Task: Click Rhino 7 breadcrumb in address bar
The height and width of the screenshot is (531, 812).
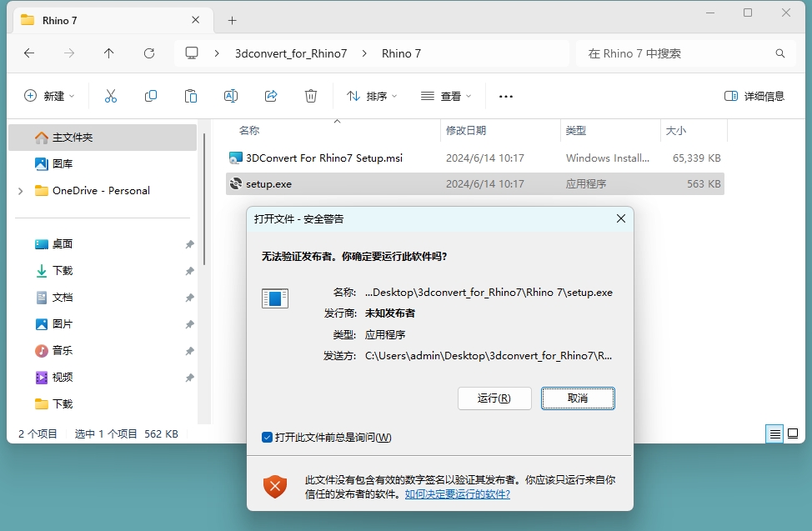Action: 401,53
